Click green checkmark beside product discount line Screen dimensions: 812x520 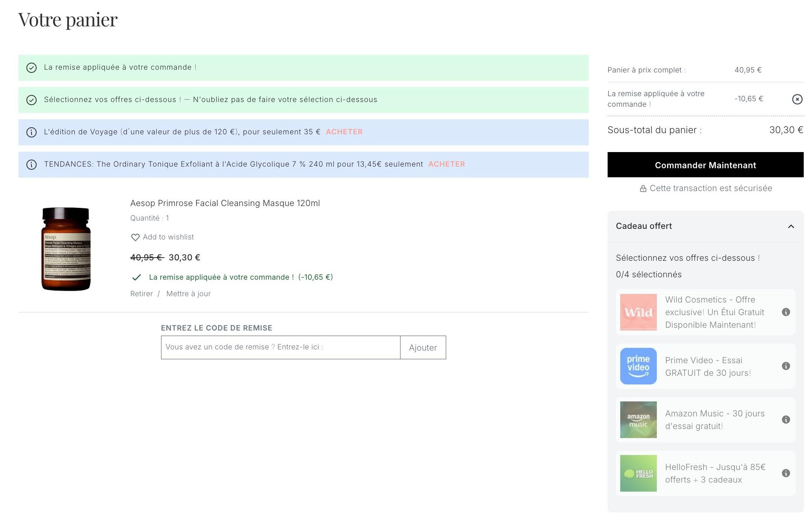coord(136,277)
